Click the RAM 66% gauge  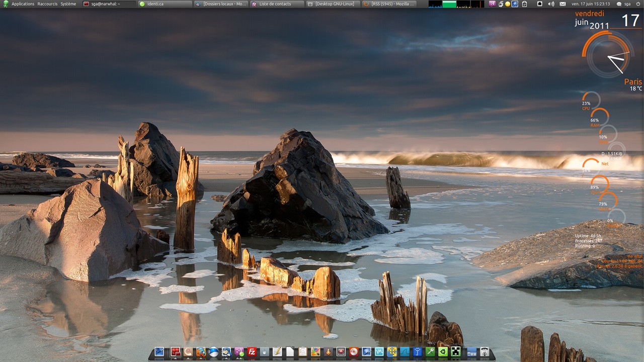coord(600,118)
